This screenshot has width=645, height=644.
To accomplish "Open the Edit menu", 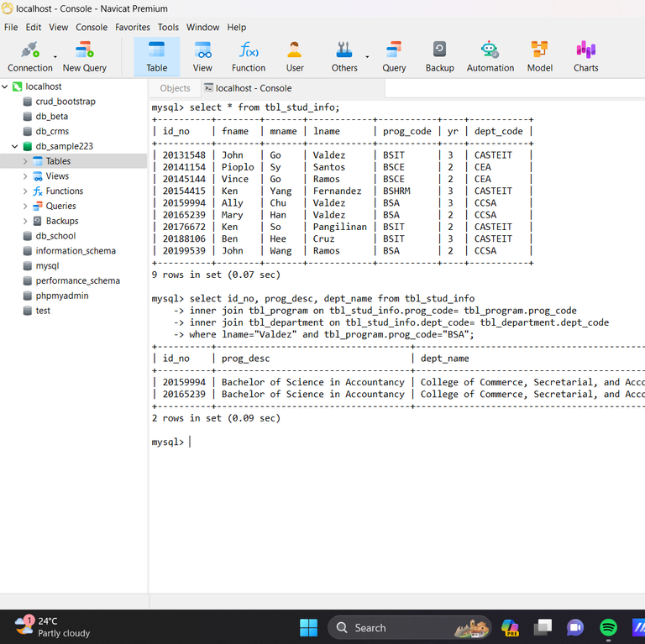I will tap(34, 27).
